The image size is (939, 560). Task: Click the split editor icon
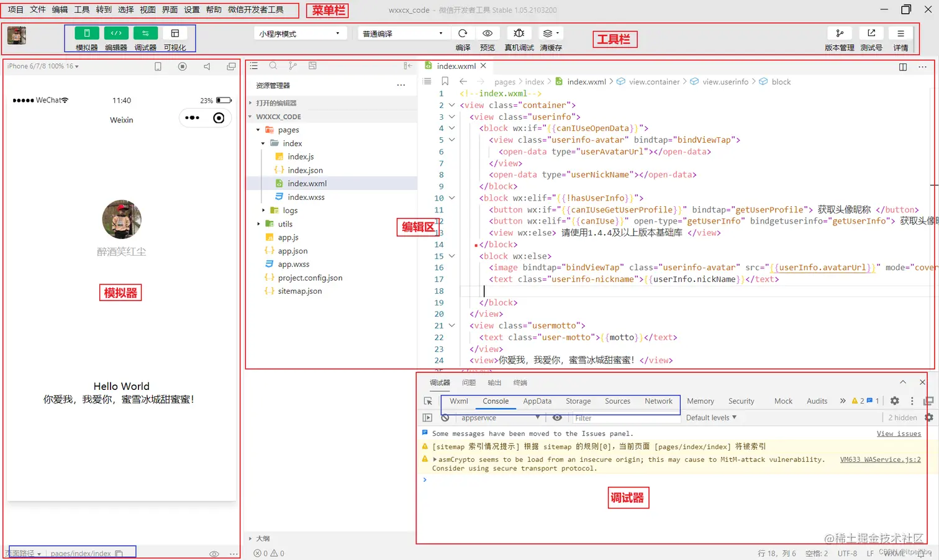(x=903, y=67)
